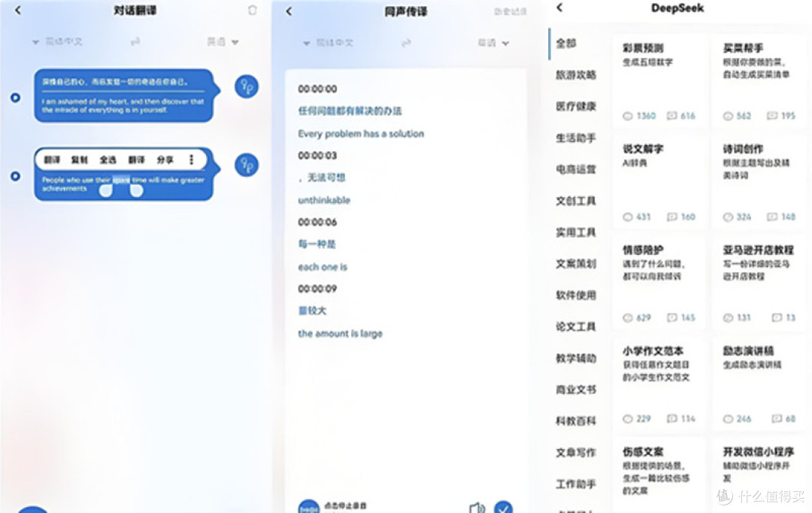
Task: Select radio dot beside the 'People who use' bubble
Action: tap(16, 176)
